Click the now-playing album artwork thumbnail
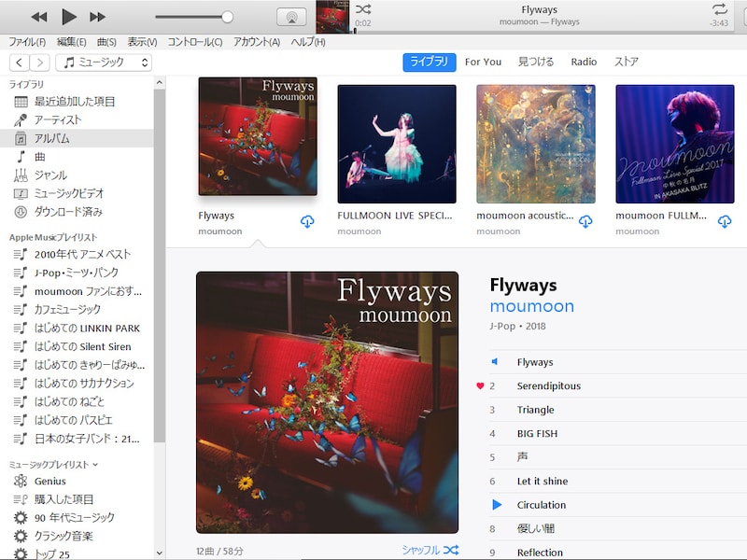 [x=332, y=17]
